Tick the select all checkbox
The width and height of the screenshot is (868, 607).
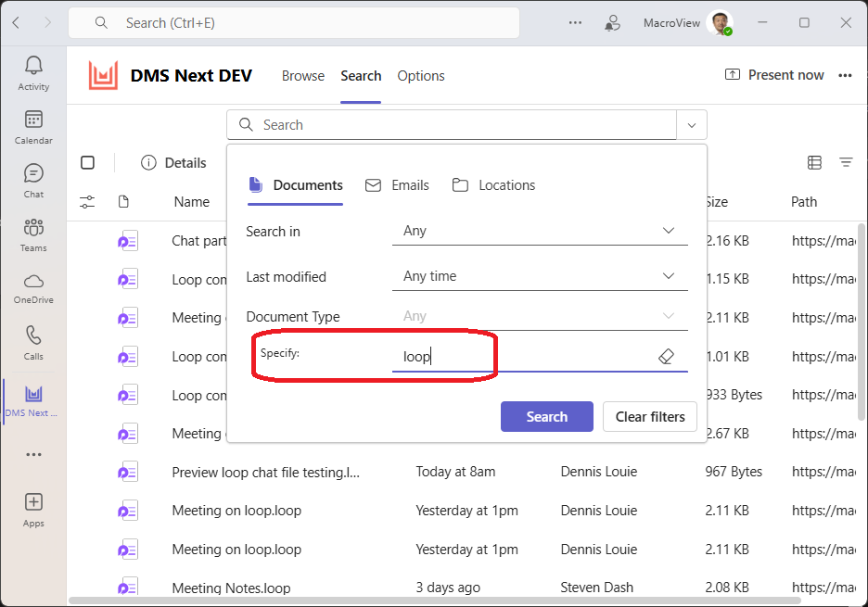coord(87,163)
